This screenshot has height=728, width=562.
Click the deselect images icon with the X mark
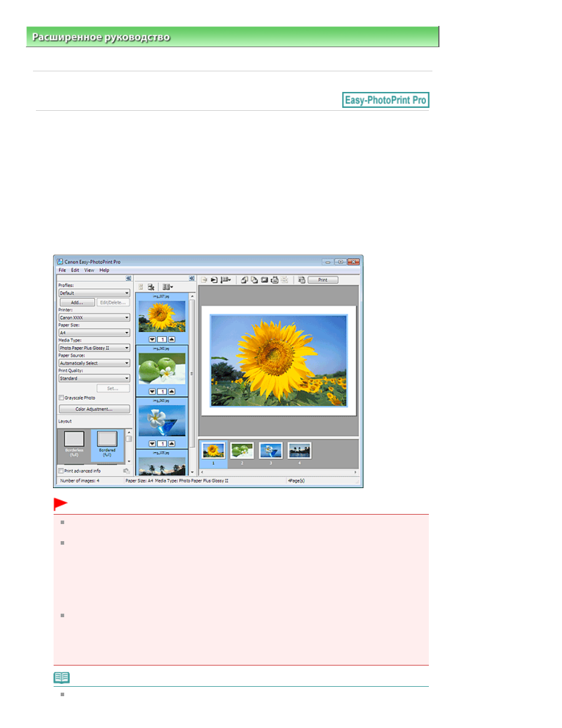pyautogui.click(x=151, y=287)
